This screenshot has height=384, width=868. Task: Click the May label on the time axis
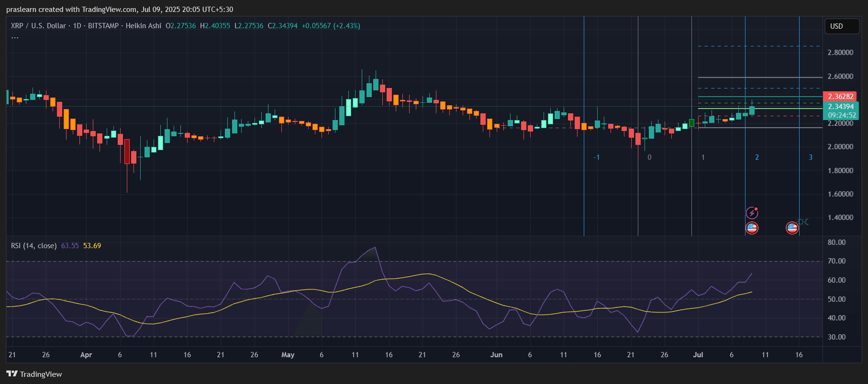288,355
